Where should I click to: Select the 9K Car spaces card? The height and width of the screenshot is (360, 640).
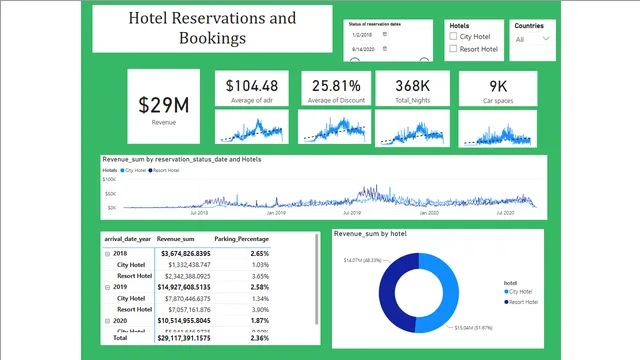coord(498,89)
